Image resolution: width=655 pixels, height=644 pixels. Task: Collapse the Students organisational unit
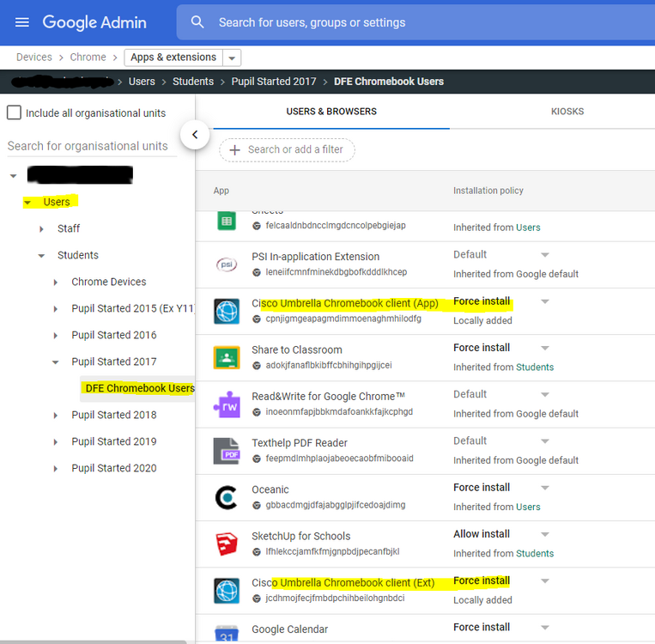click(x=41, y=256)
